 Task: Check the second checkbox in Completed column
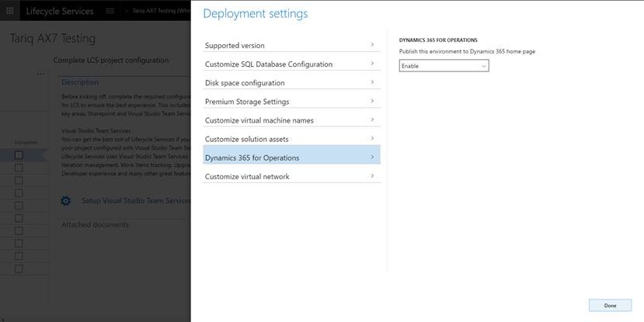[19, 168]
